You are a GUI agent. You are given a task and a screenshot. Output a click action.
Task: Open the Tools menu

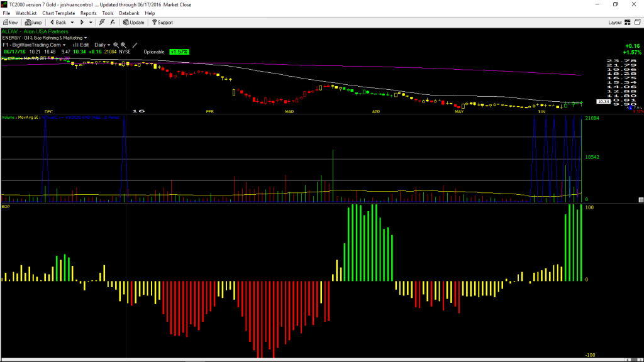(x=108, y=13)
